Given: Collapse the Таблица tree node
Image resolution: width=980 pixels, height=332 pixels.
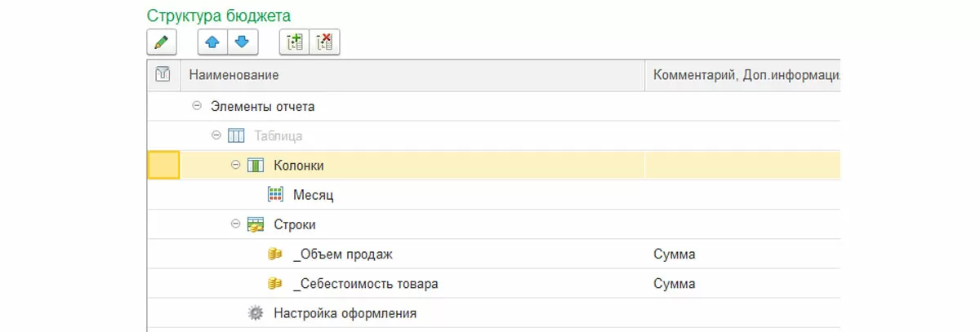Looking at the screenshot, I should tap(216, 135).
